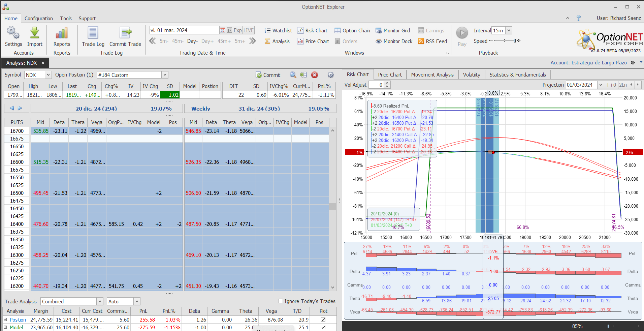
Task: Expand the Model row tree
Action: pyautogui.click(x=5, y=327)
